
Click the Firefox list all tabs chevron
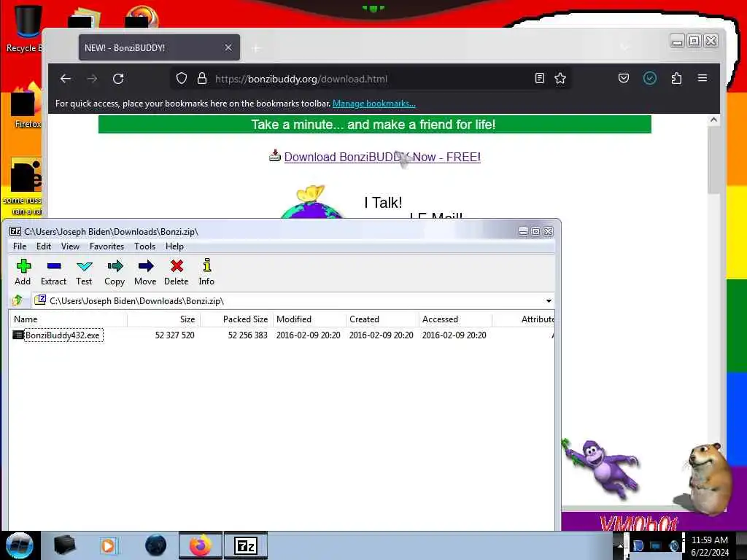[624, 47]
